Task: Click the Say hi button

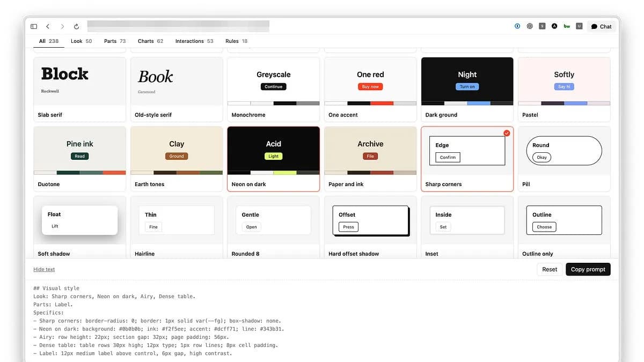Action: coord(564,86)
